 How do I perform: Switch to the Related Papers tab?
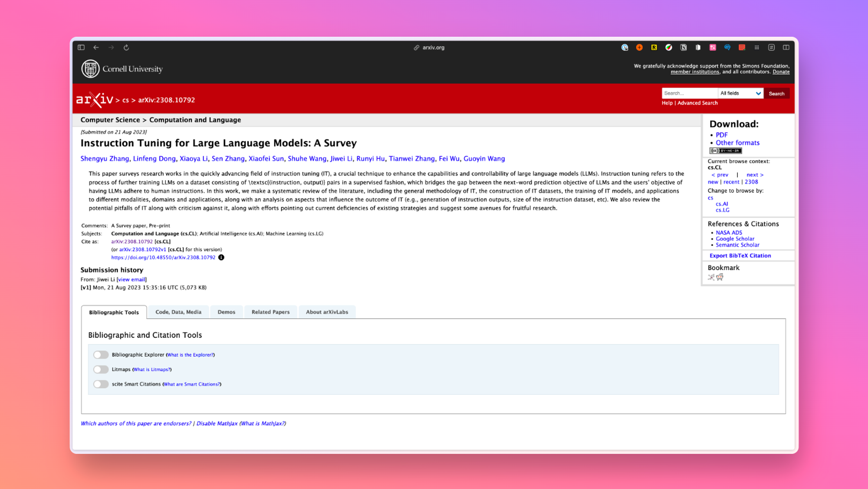tap(270, 312)
